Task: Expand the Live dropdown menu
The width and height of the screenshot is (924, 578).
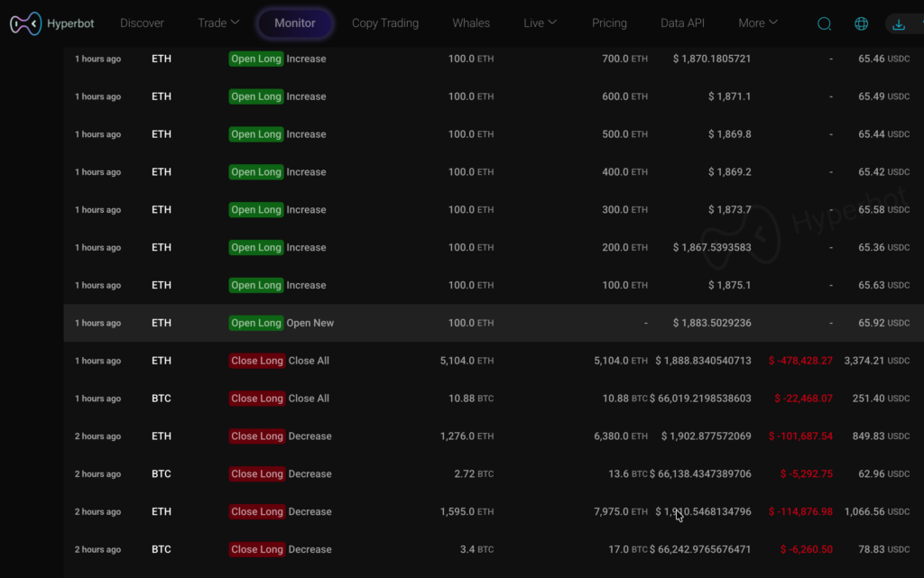Action: coord(540,23)
